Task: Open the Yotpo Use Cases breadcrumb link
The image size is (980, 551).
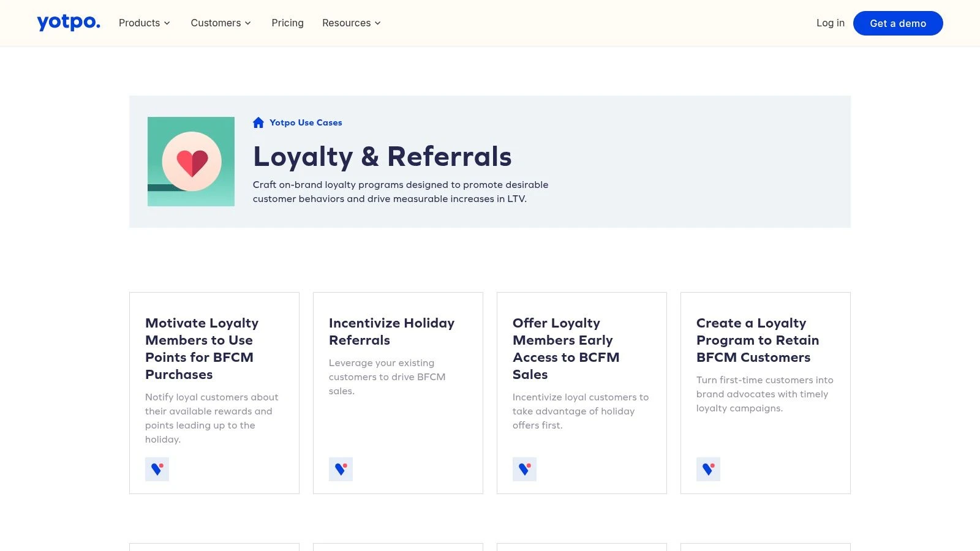Action: 306,122
